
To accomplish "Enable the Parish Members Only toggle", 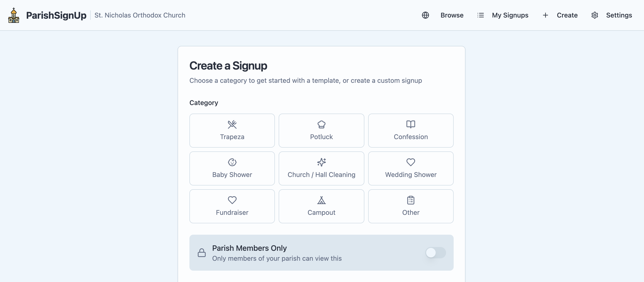I will (x=435, y=252).
